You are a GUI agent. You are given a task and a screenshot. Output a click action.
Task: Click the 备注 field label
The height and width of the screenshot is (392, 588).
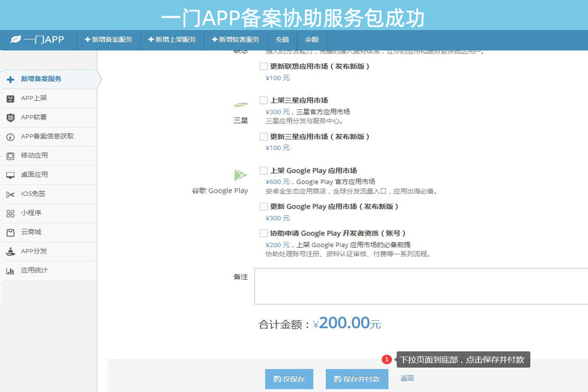click(240, 277)
